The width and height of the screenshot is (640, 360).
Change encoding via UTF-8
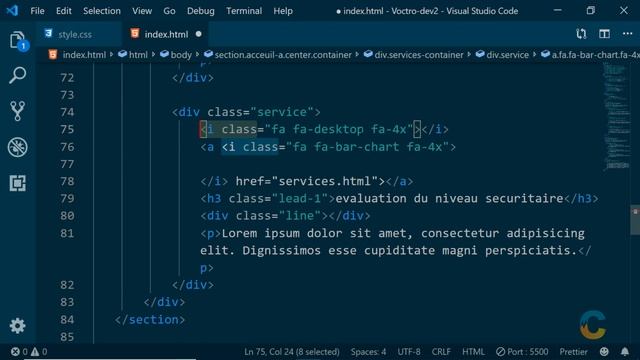point(409,352)
